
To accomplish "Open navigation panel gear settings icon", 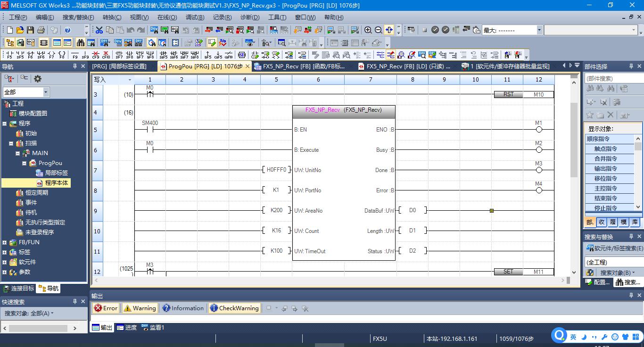I will tap(38, 79).
